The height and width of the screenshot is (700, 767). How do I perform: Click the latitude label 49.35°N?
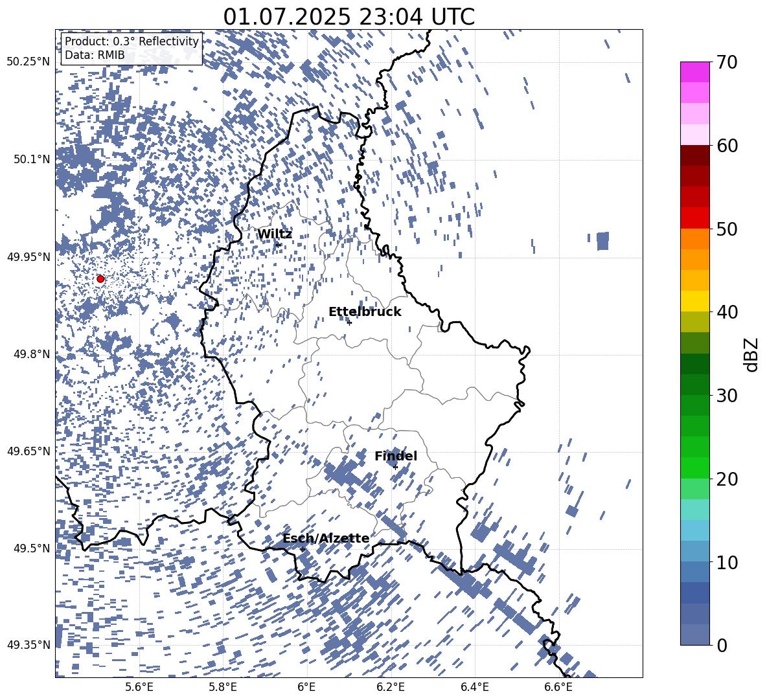pos(29,645)
